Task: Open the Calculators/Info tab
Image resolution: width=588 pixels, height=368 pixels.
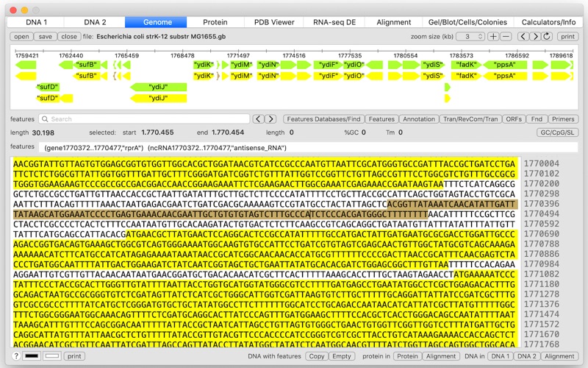Action: [x=548, y=22]
